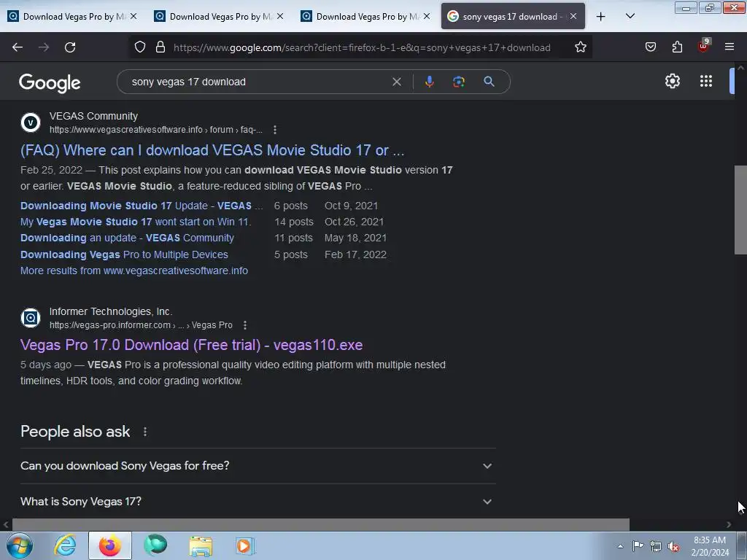Open the taskbar clock and date
Viewport: 747px width, 560px height.
click(710, 546)
